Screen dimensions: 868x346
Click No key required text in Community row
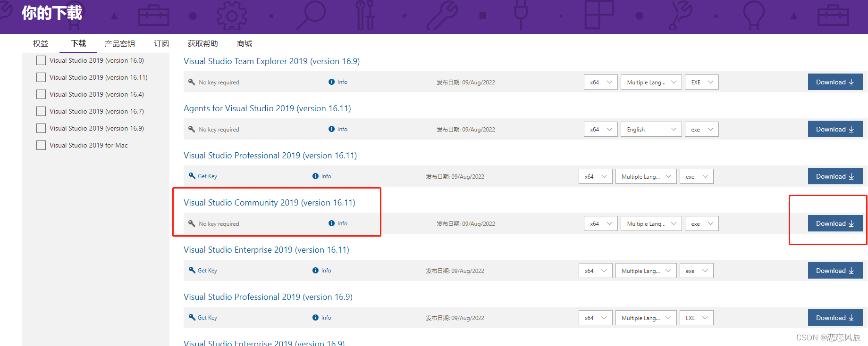[219, 224]
